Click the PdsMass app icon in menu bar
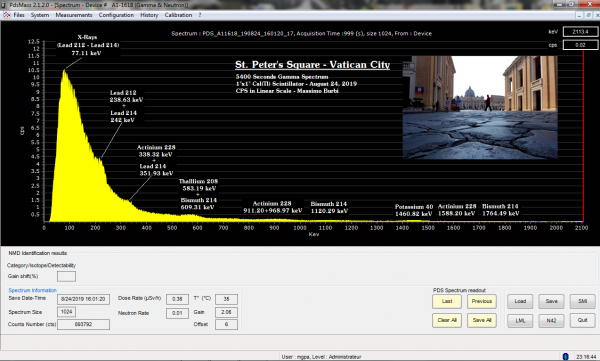Screen dimensions: 600x361 pos(7,15)
